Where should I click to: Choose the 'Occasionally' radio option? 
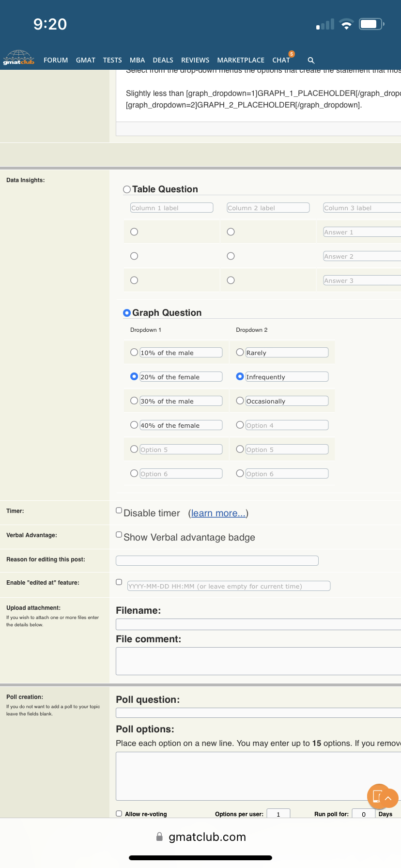(x=240, y=401)
